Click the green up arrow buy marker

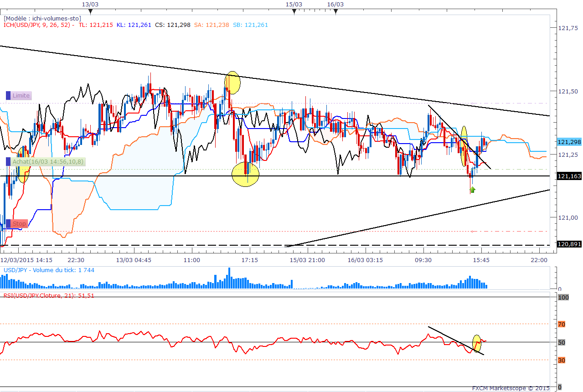pyautogui.click(x=472, y=189)
